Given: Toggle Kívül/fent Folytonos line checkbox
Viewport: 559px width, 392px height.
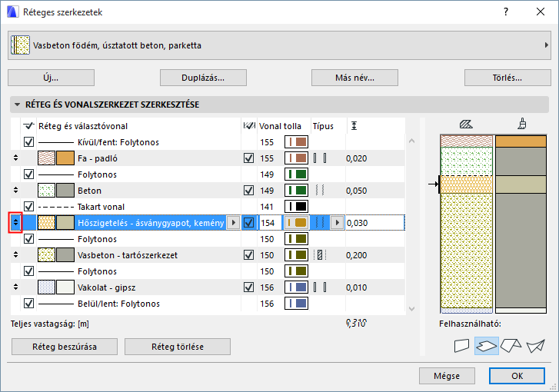Looking at the screenshot, I should click(29, 142).
